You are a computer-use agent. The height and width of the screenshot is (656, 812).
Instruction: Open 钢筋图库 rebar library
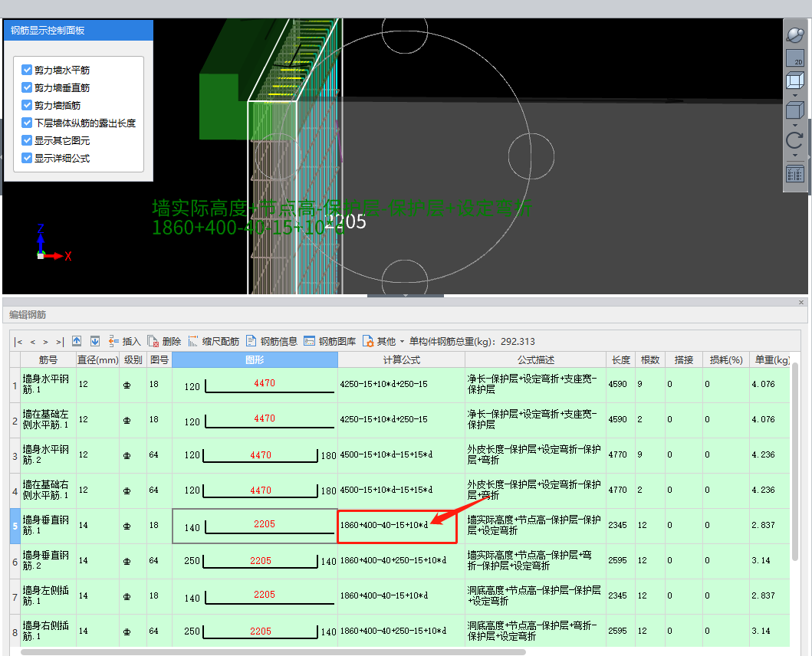pyautogui.click(x=330, y=341)
